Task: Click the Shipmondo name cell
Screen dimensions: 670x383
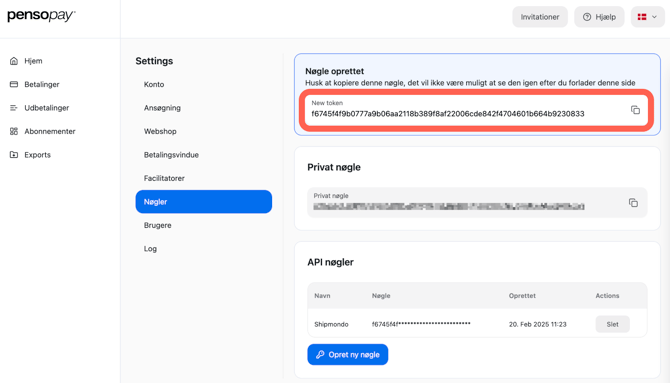Action: click(x=331, y=324)
